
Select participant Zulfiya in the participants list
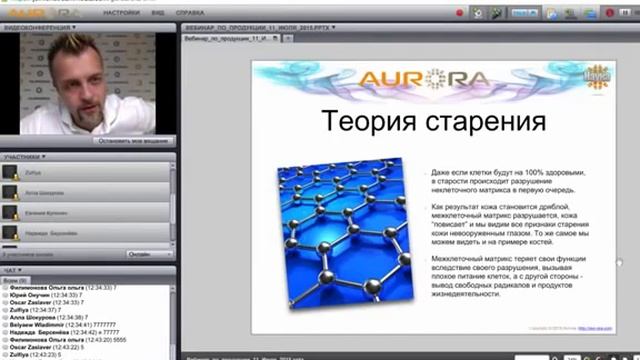point(85,173)
